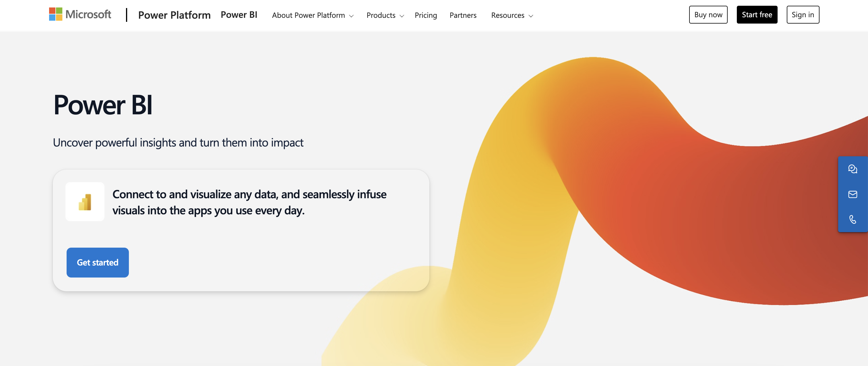Click the Power BI navigation link
The height and width of the screenshot is (366, 868).
tap(239, 15)
